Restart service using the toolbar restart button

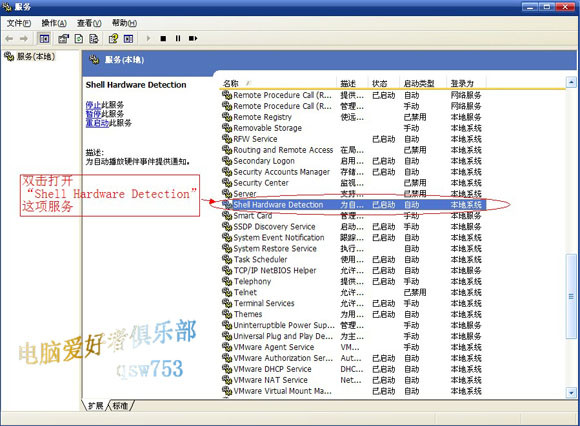tap(193, 38)
